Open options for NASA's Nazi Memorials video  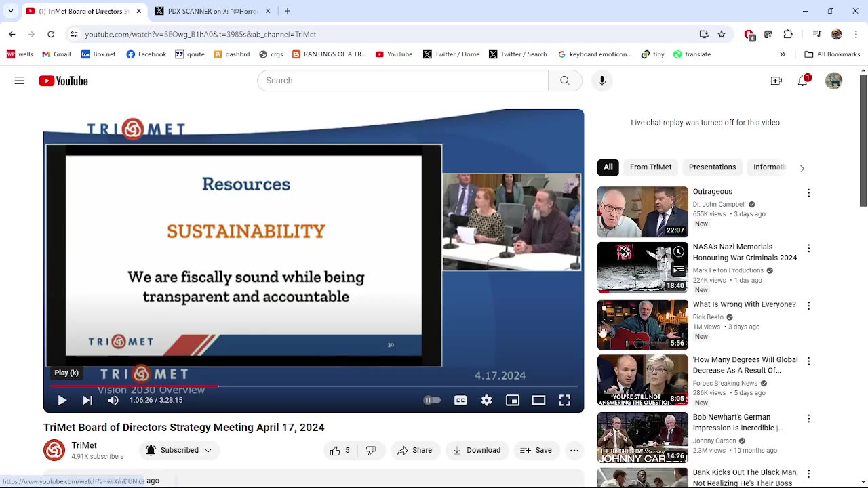pos(808,249)
